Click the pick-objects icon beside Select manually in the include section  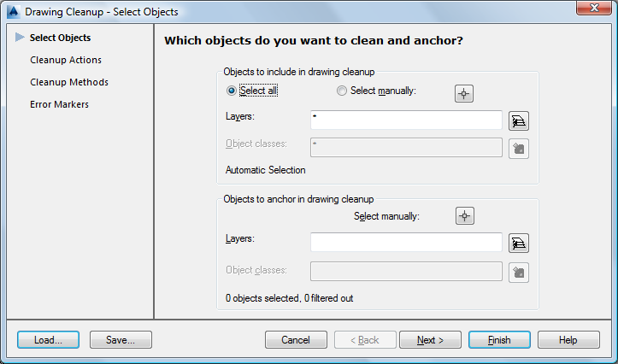coord(464,93)
